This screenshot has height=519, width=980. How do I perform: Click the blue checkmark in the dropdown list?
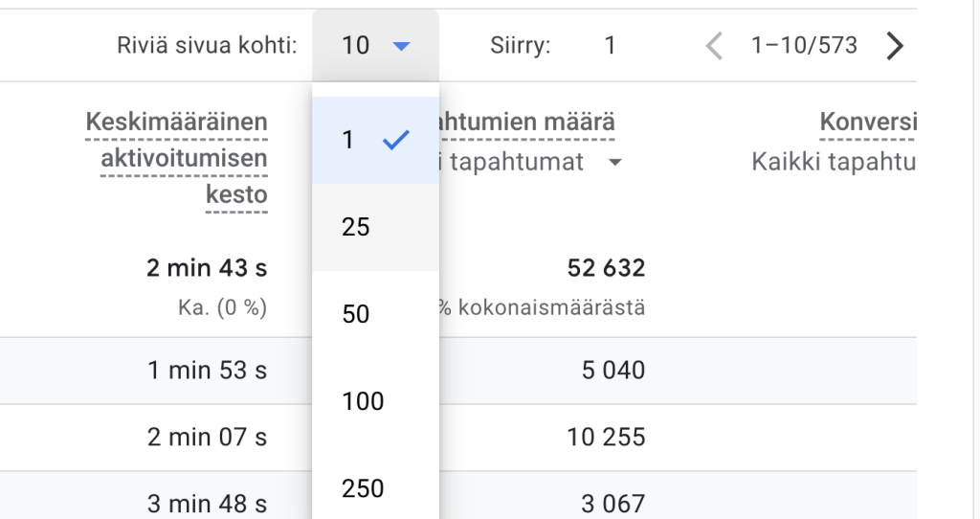395,140
